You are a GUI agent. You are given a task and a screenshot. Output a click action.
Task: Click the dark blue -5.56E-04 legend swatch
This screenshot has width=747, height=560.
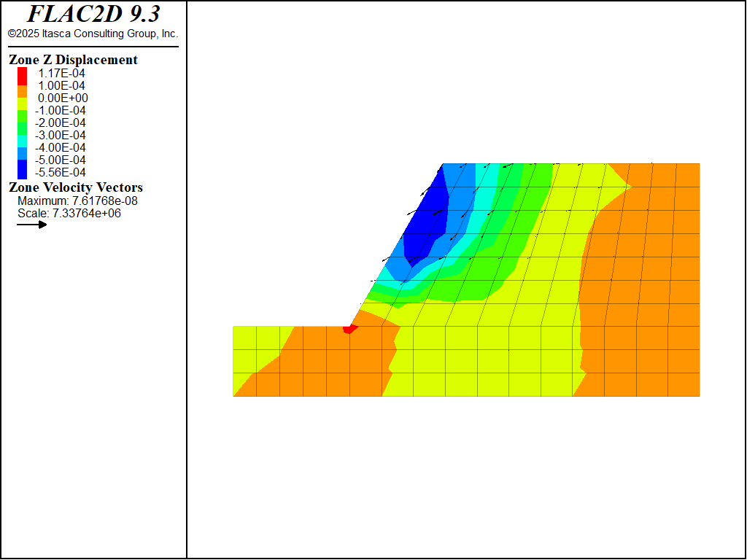point(23,172)
